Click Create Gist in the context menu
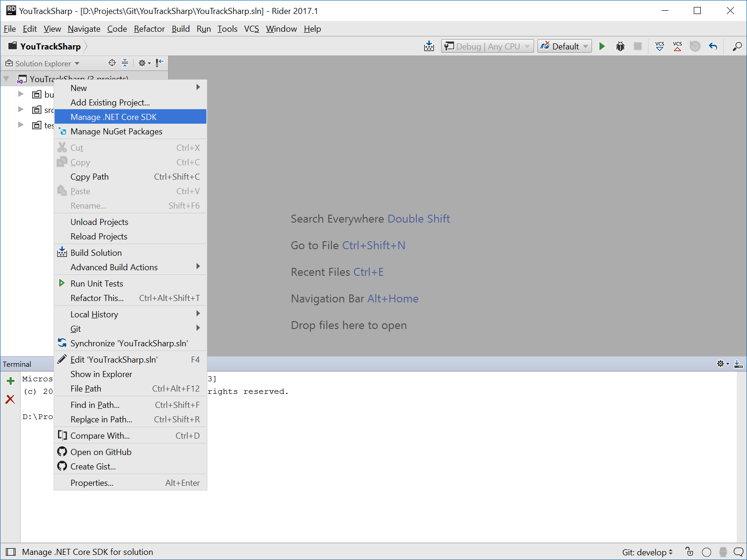This screenshot has height=560, width=747. (x=131, y=467)
